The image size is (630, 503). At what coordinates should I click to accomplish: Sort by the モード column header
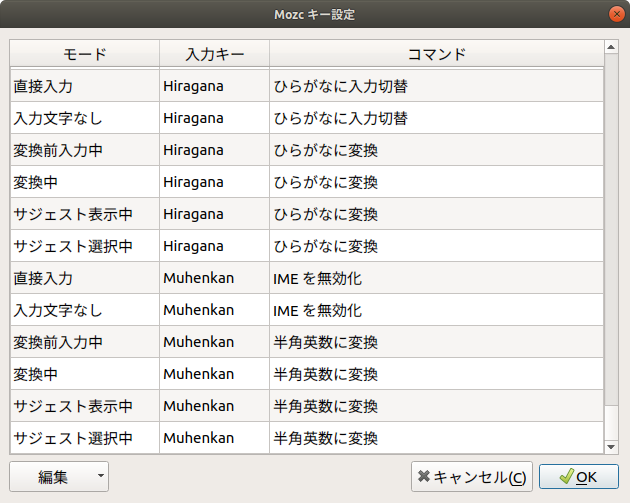[84, 54]
